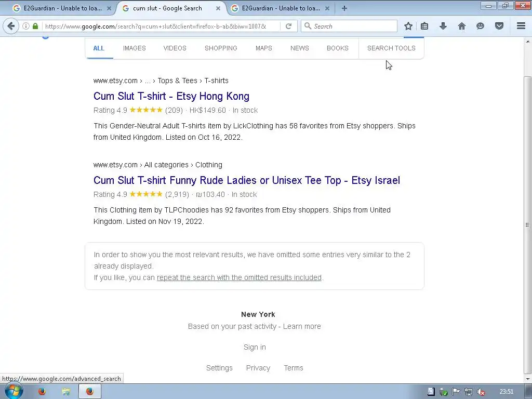Open the Etsy Hong Kong result title
This screenshot has height=399, width=532.
pyautogui.click(x=171, y=96)
